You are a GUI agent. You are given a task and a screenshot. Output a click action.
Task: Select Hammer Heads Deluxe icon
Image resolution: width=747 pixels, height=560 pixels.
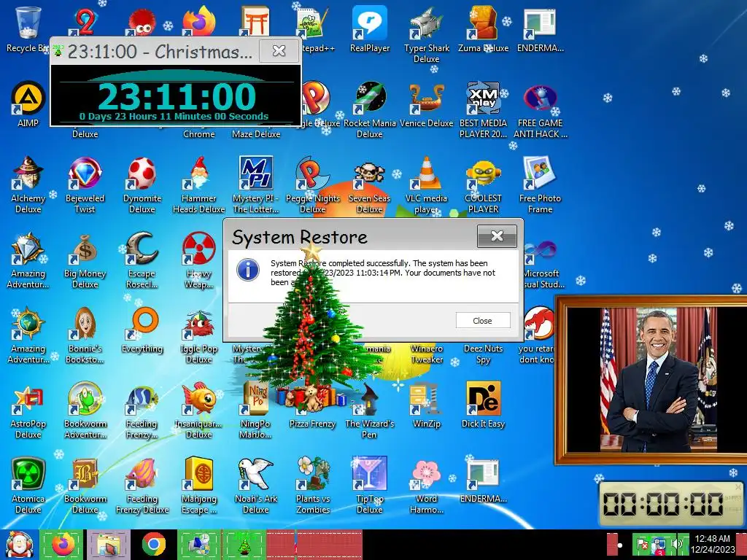(198, 184)
